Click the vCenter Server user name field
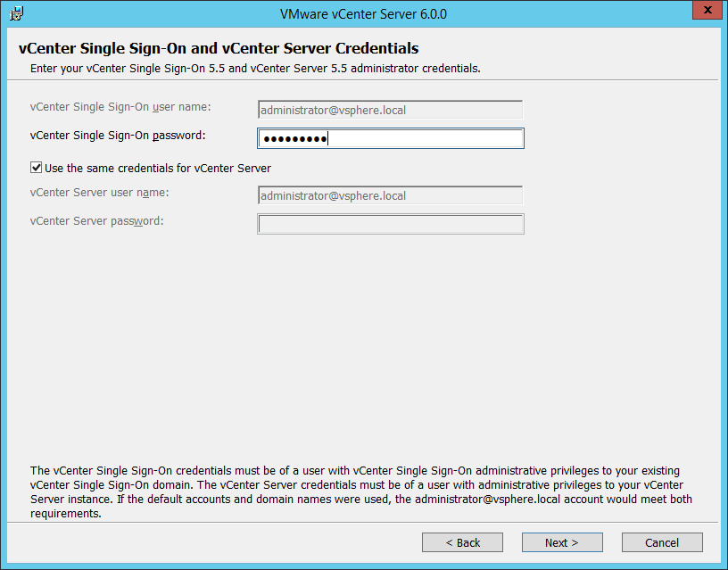This screenshot has height=570, width=728. tap(391, 195)
